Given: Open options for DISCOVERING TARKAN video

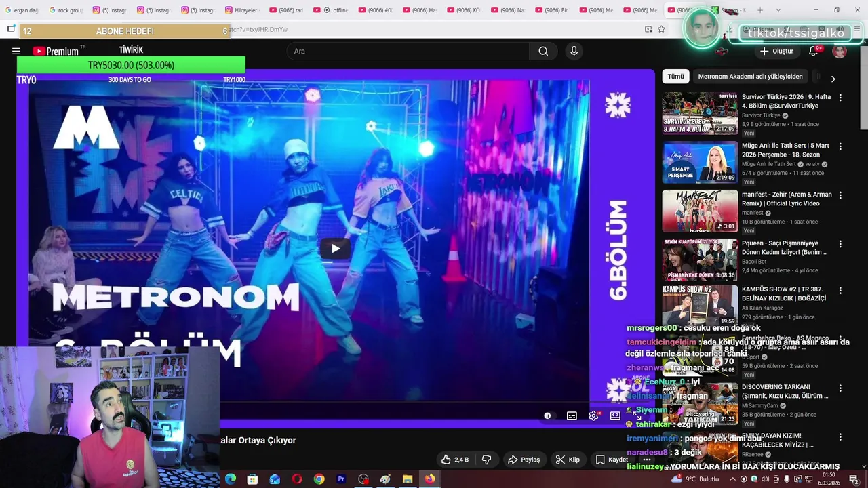Looking at the screenshot, I should pos(840,388).
